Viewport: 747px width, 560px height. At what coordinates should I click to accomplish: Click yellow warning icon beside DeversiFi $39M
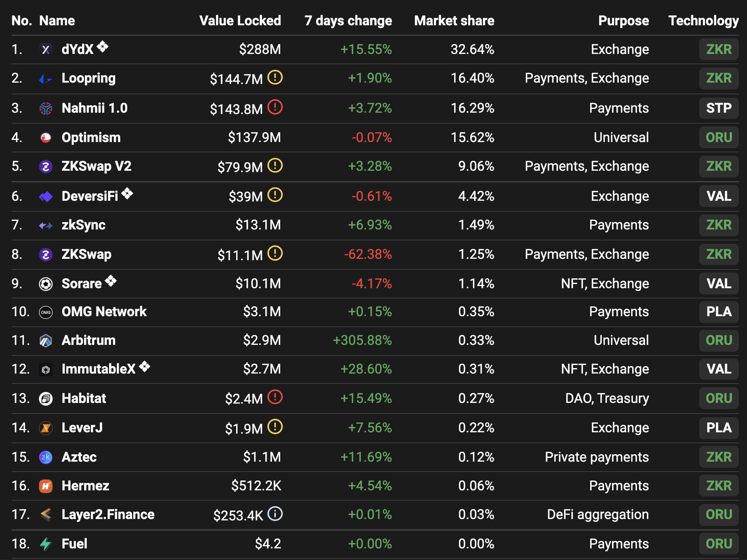(275, 195)
